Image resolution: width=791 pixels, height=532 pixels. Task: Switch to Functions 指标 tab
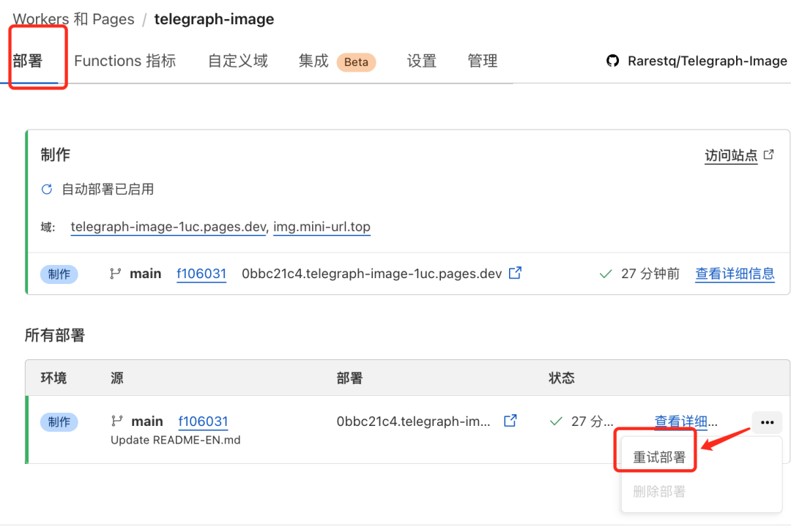coord(125,61)
